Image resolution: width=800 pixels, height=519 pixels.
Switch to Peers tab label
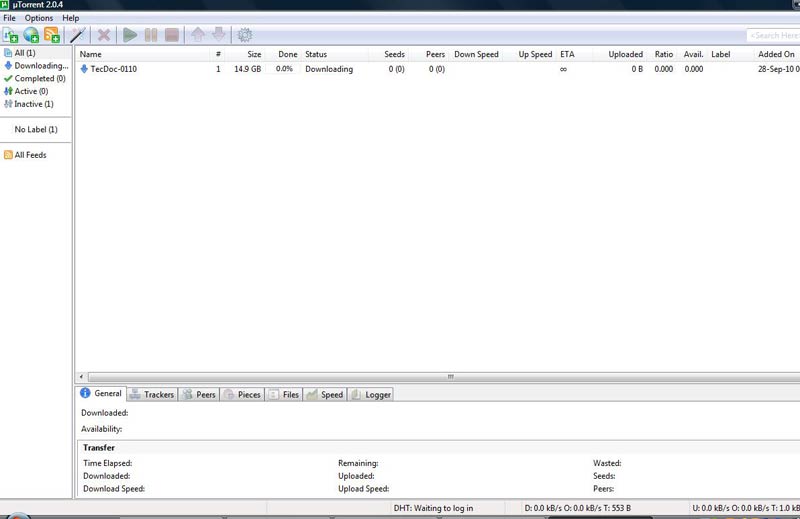pos(206,394)
